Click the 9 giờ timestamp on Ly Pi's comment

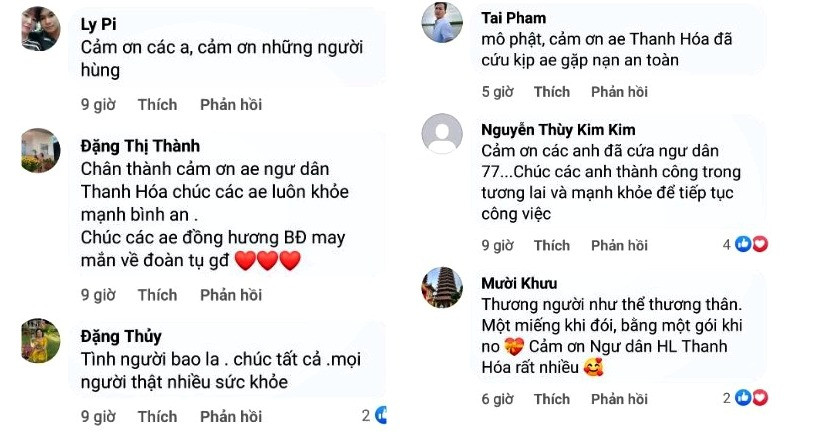pyautogui.click(x=98, y=104)
